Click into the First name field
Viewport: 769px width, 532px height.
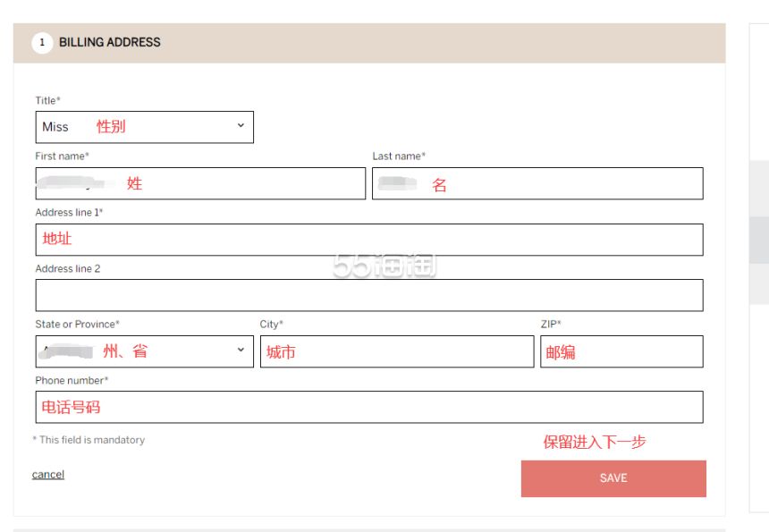(x=200, y=183)
